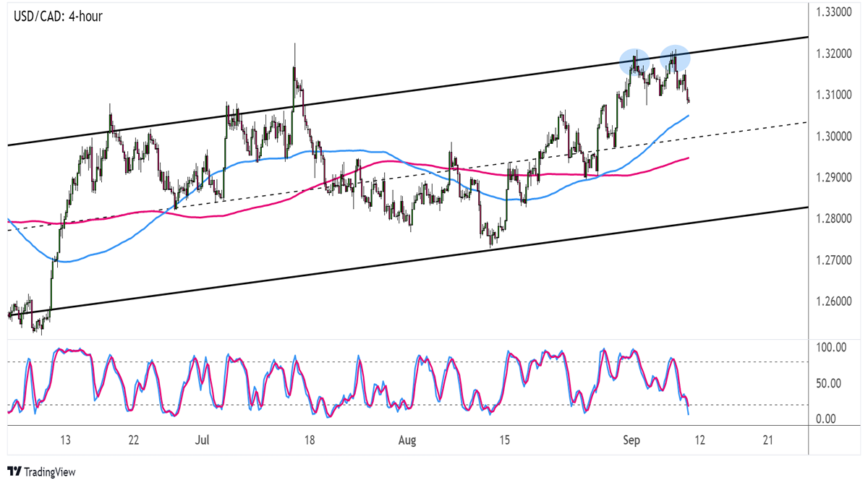Viewport: 868px width, 488px height.
Task: Select the 15 date label on time axis
Action: [x=504, y=440]
